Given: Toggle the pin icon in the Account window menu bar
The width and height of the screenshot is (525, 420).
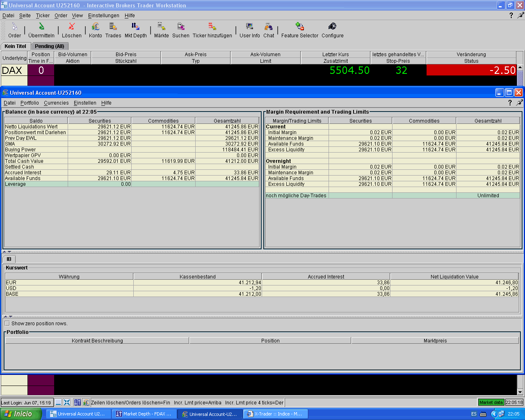Looking at the screenshot, I should click(x=520, y=103).
